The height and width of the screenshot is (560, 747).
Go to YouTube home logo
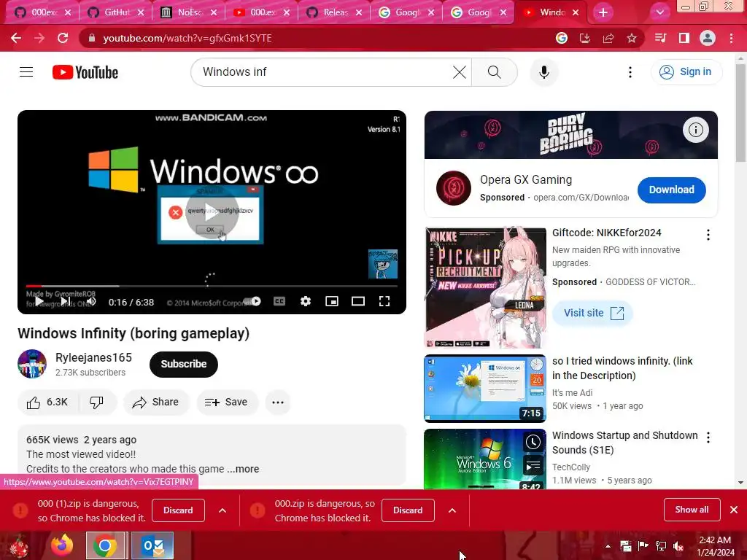click(x=85, y=72)
